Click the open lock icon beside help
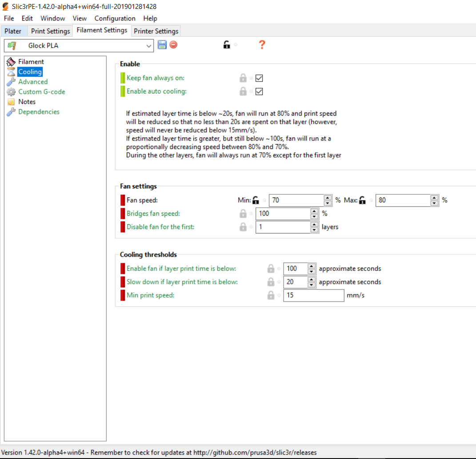Viewport: 476px width, 459px height. (x=227, y=44)
